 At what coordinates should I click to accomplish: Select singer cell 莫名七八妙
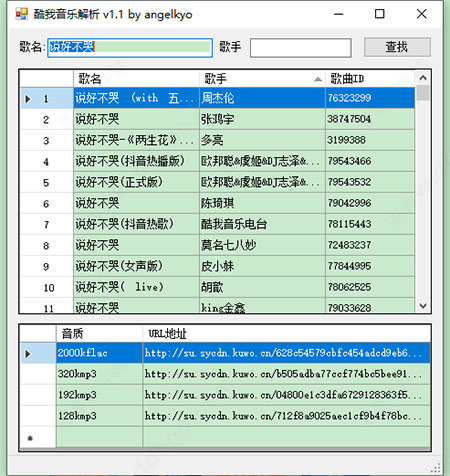[x=262, y=245]
